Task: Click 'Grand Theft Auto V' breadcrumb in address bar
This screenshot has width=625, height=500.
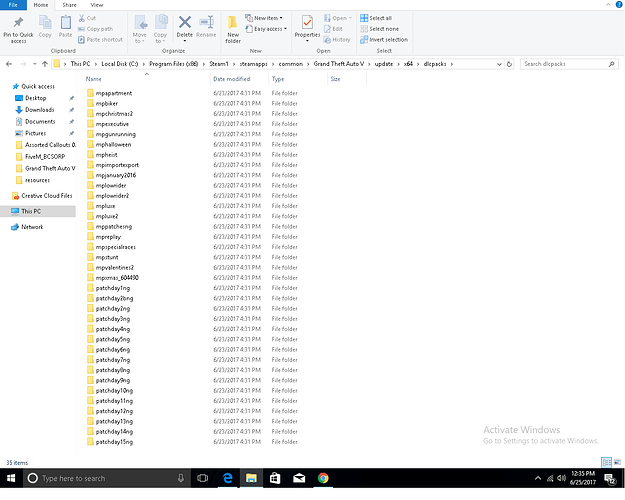Action: click(339, 64)
